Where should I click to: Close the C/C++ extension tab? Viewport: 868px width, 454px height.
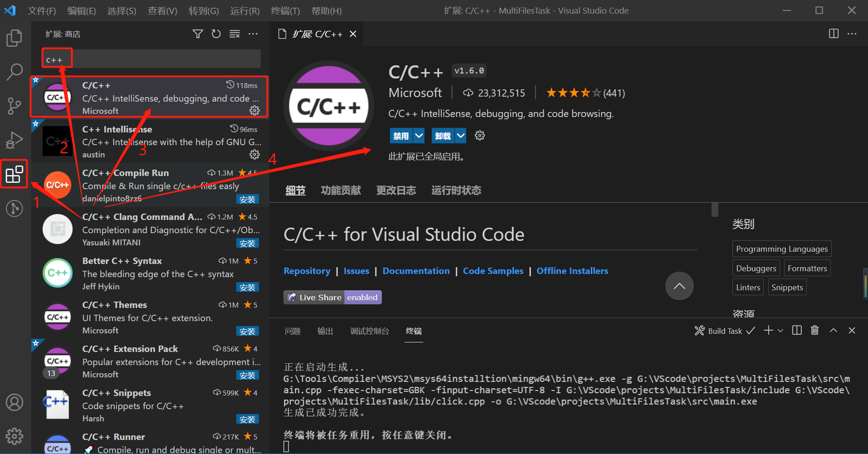(353, 34)
